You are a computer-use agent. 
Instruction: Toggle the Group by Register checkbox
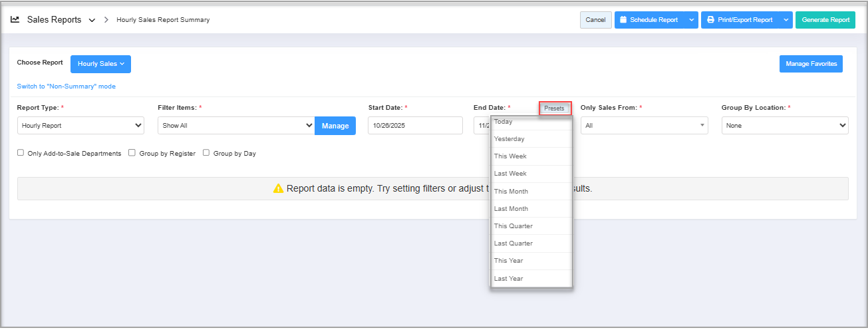pyautogui.click(x=133, y=153)
